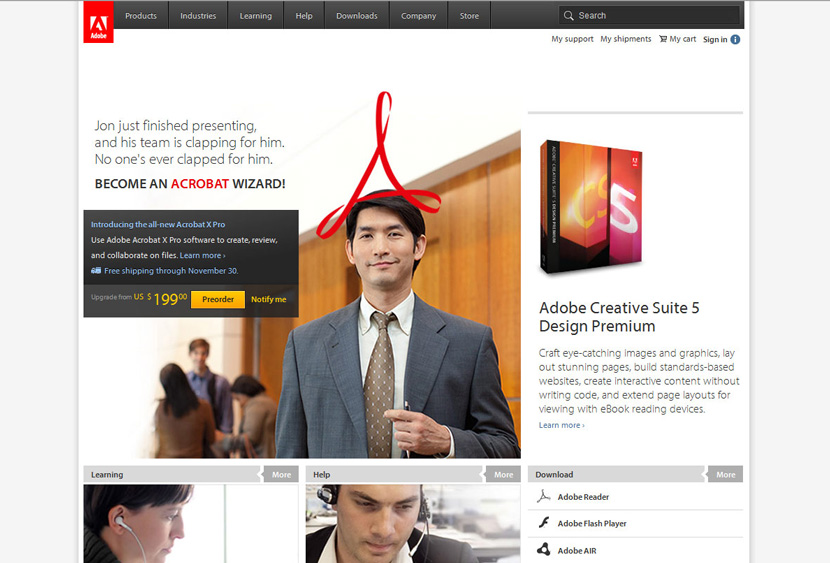Open the Learning menu in navigation bar

tap(256, 15)
